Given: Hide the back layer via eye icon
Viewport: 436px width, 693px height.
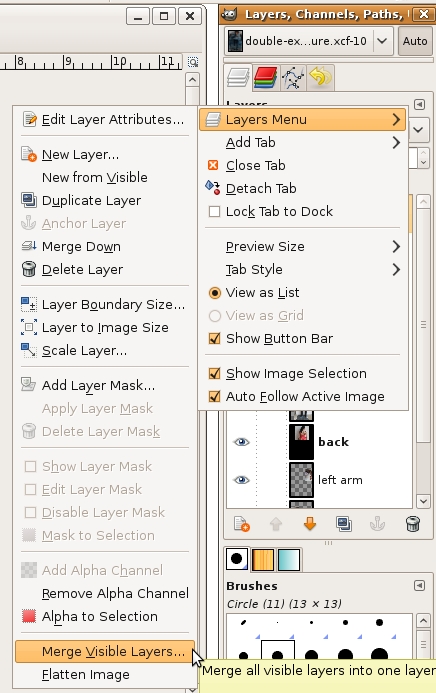Looking at the screenshot, I should 241,442.
